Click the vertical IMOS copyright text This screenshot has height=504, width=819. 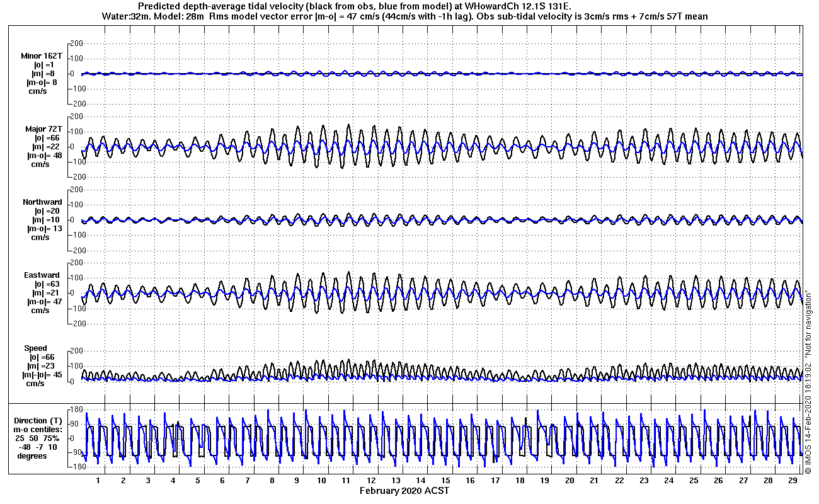pos(808,381)
